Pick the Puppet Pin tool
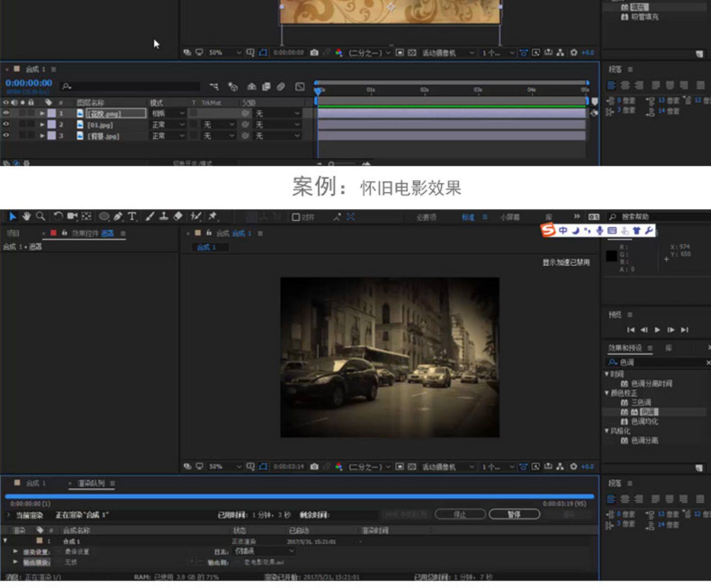The width and height of the screenshot is (711, 588). click(212, 217)
